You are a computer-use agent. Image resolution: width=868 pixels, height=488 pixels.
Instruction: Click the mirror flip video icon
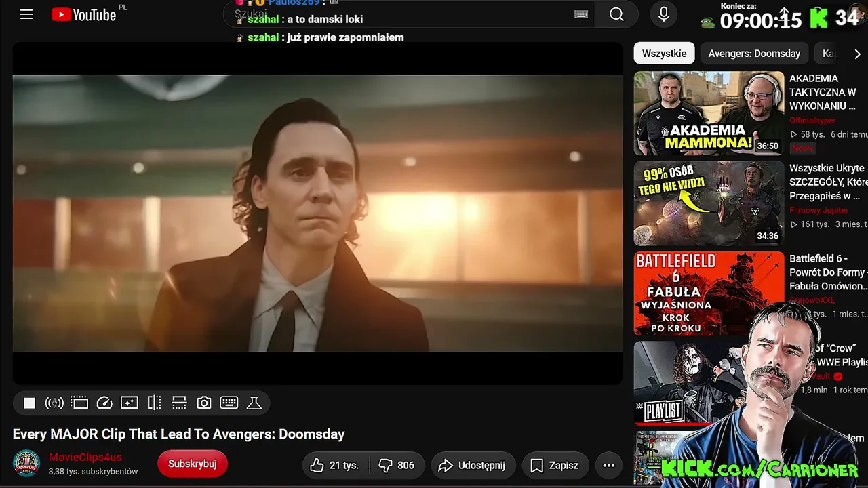click(154, 403)
